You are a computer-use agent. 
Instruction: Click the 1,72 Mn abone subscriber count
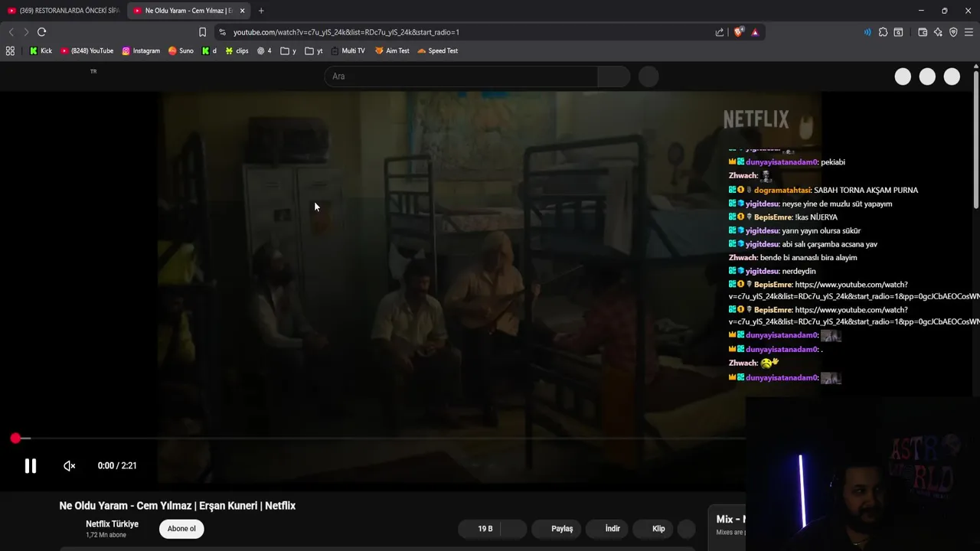click(x=106, y=536)
